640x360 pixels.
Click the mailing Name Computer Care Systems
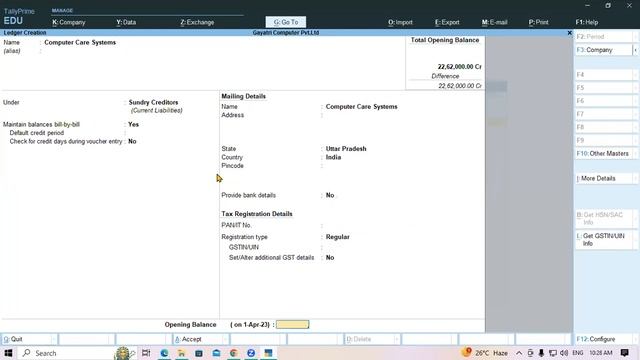click(361, 107)
